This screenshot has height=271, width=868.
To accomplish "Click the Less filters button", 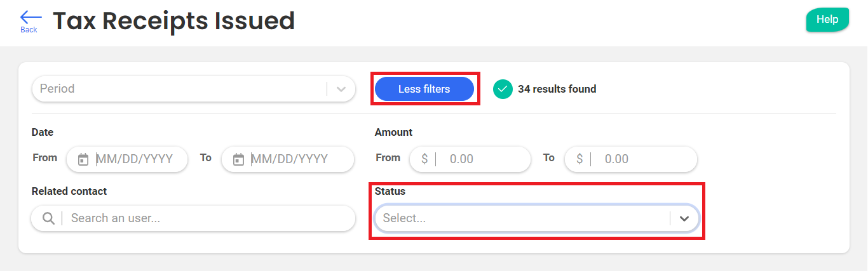I will tap(424, 89).
